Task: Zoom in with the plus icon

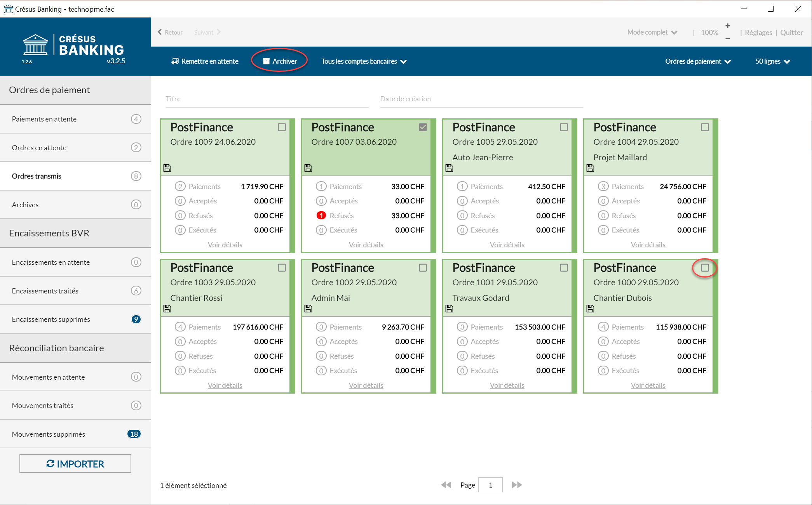Action: coord(728,26)
